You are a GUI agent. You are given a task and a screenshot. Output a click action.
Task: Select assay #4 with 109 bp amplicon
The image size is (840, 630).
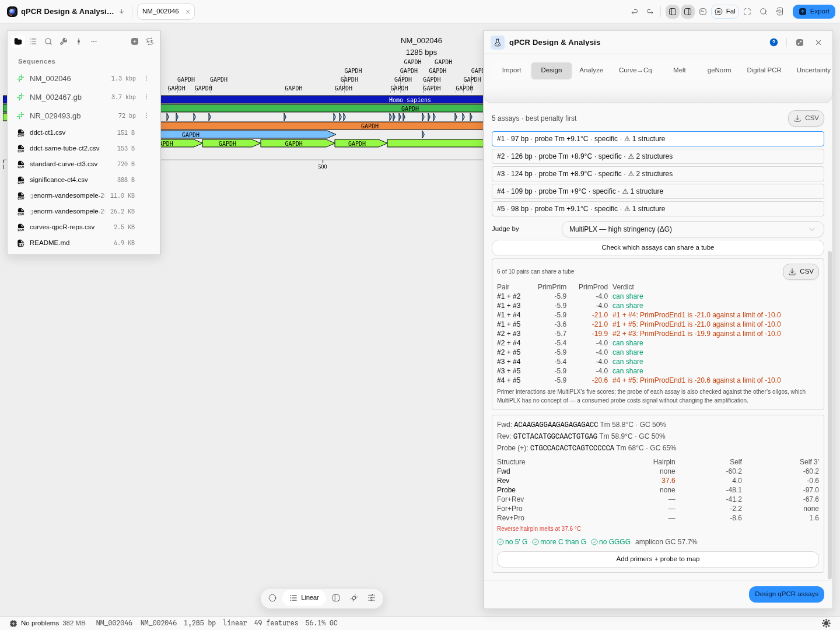[x=658, y=191]
